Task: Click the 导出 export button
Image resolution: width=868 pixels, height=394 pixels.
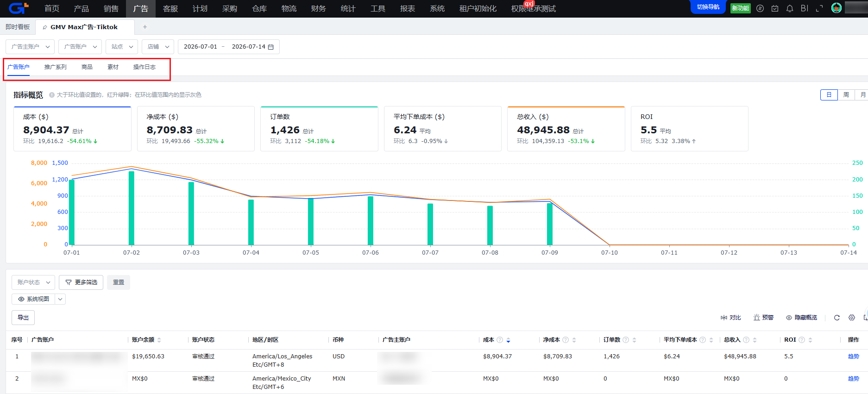Action: [x=23, y=318]
